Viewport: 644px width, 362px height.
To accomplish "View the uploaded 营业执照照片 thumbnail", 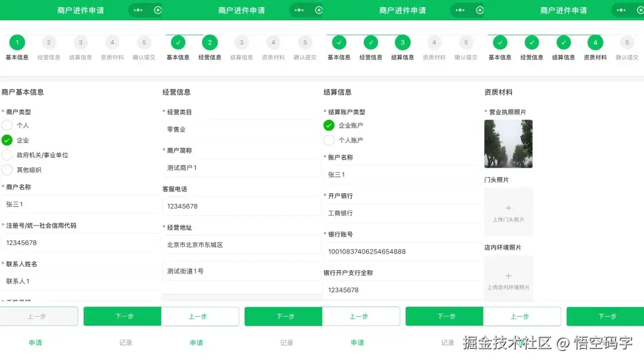I will pos(508,143).
